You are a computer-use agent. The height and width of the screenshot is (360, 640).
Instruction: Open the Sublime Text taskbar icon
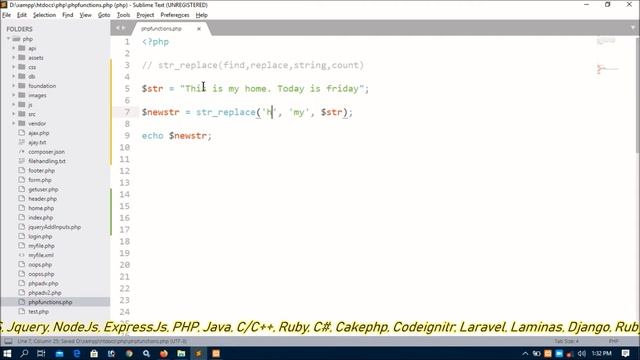coord(198,353)
